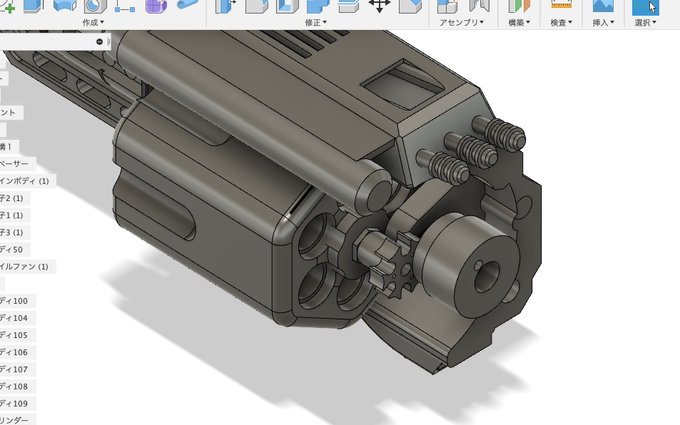This screenshot has height=425, width=680.
Task: Open the 選択 dropdown menu
Action: point(645,23)
